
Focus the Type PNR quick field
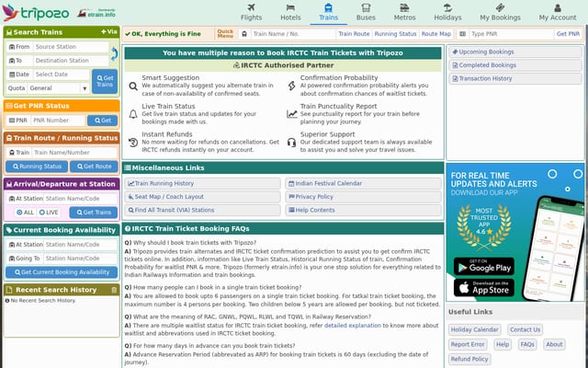(x=512, y=34)
